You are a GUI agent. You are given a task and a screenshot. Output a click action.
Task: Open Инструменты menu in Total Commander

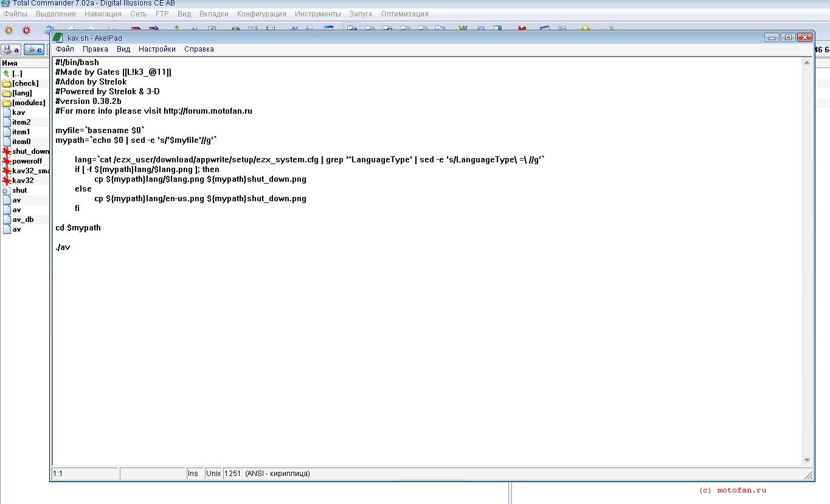317,13
